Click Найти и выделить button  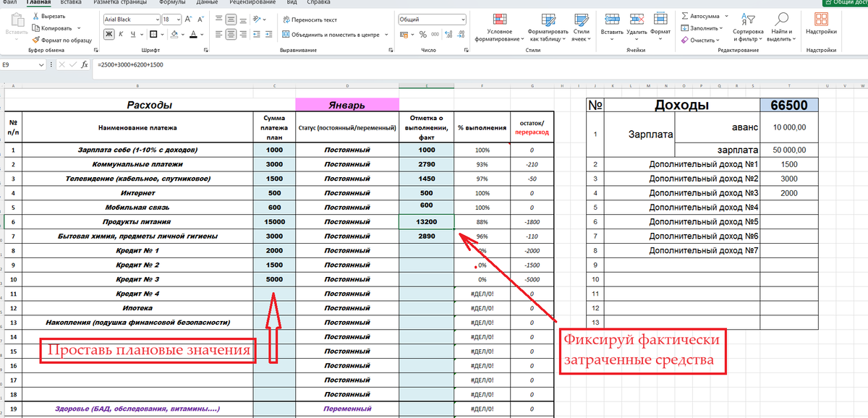click(x=781, y=26)
